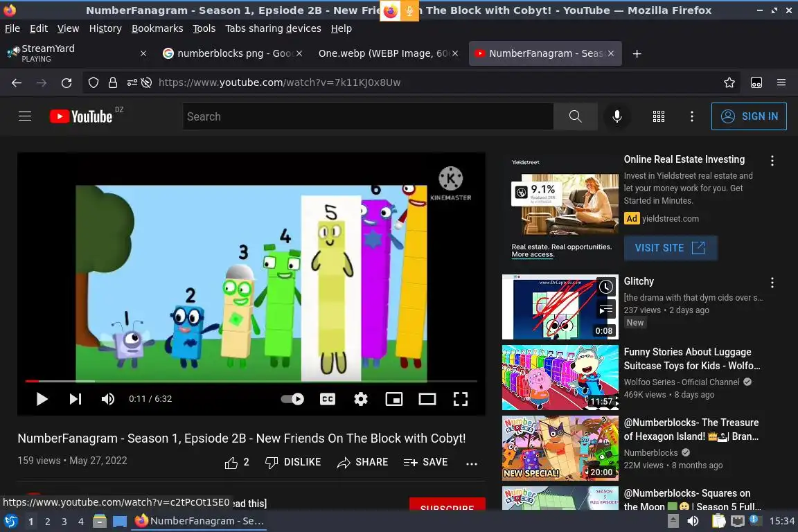Viewport: 798px width, 532px height.
Task: Open the Bookmarks menu
Action: click(x=157, y=28)
